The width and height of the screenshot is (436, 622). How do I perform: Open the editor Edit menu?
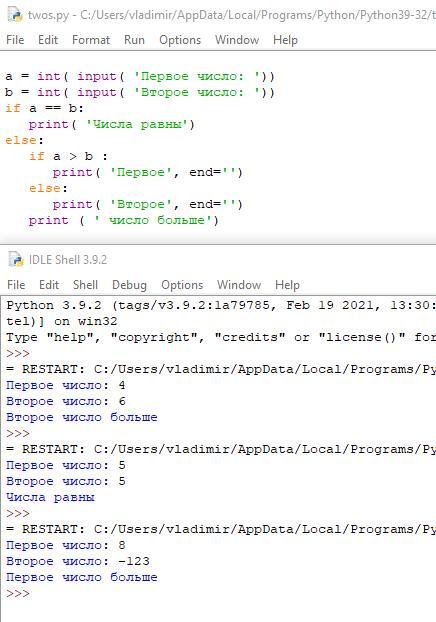click(x=48, y=40)
